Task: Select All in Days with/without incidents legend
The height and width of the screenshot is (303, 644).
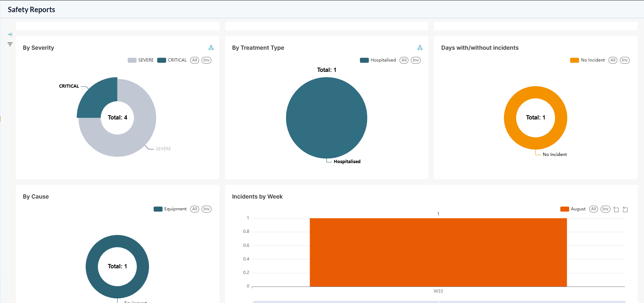Action: click(613, 60)
